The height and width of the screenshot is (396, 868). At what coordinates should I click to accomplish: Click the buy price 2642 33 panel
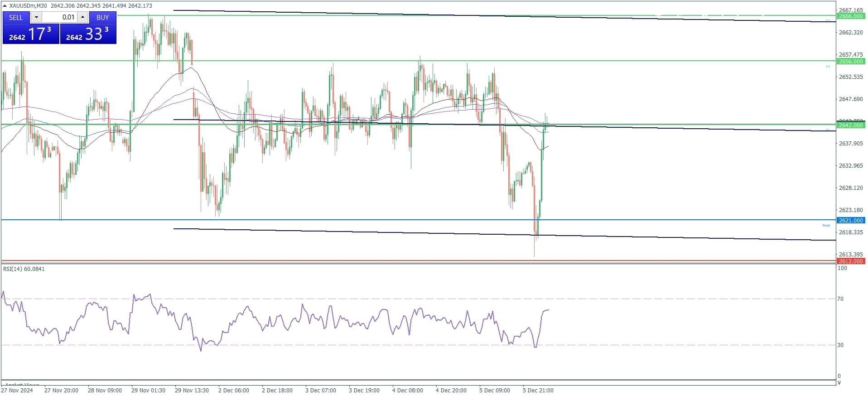(x=88, y=34)
